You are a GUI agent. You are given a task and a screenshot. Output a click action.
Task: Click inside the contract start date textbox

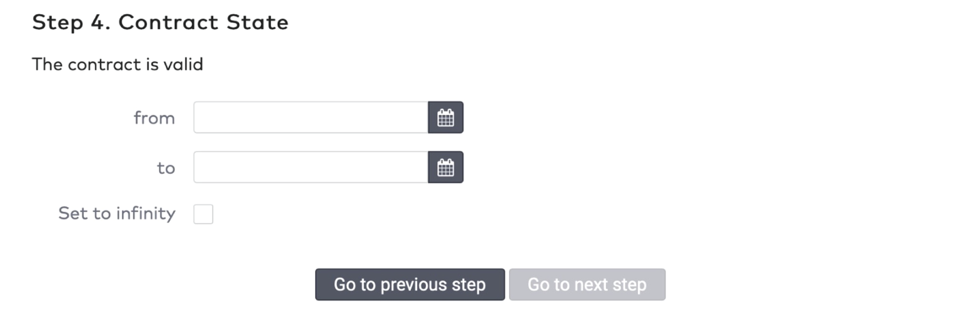tap(310, 118)
